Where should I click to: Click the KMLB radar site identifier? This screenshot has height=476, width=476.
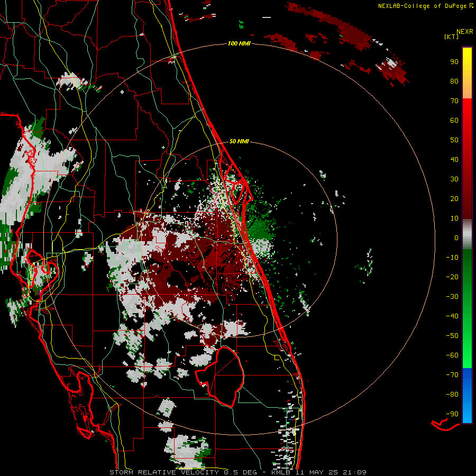click(281, 472)
